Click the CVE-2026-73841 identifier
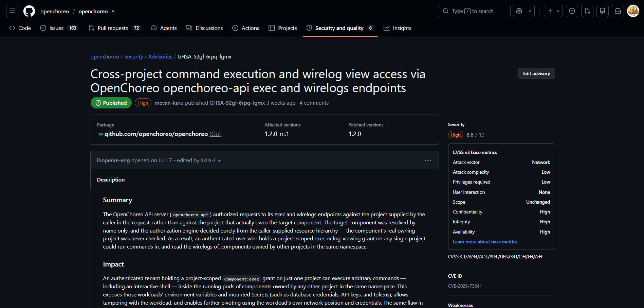Viewport: 644px width, 308px height. tap(465, 286)
